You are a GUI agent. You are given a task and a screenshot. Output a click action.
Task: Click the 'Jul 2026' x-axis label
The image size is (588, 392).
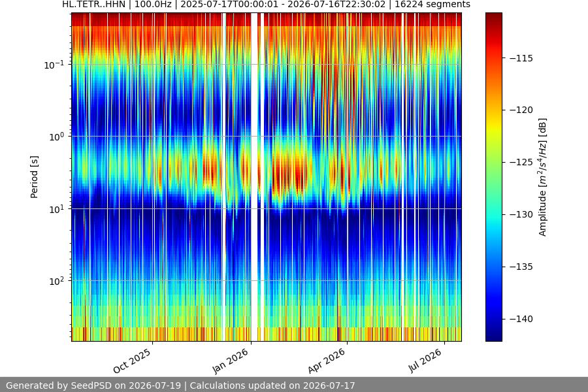point(425,360)
